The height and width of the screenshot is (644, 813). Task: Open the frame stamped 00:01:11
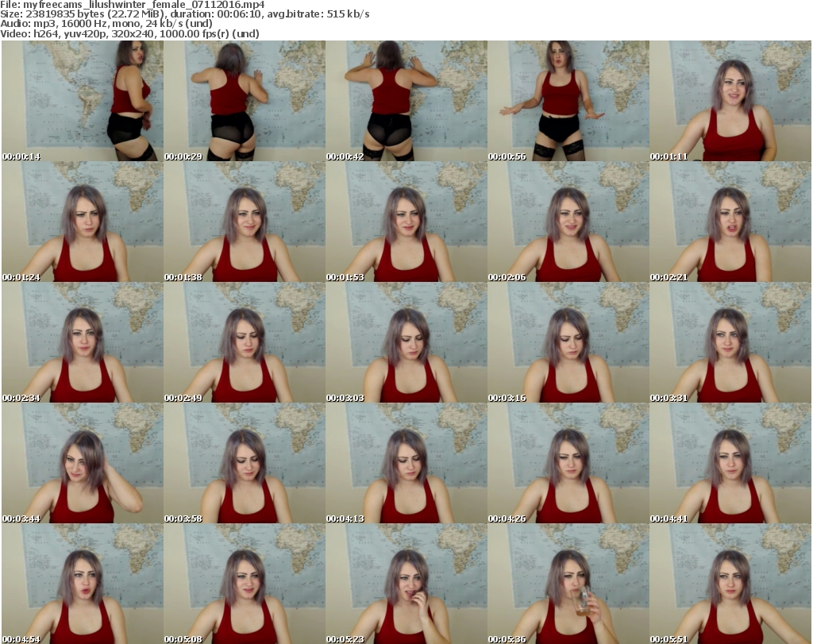pyautogui.click(x=730, y=101)
